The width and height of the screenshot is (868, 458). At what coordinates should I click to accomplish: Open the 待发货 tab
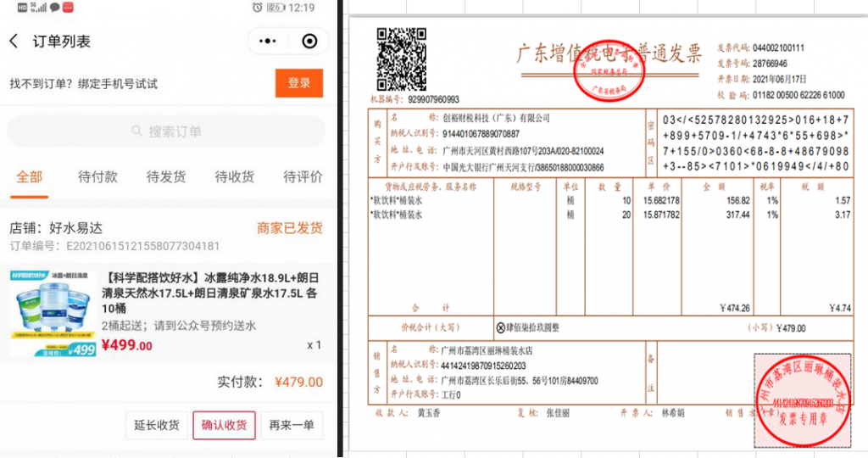(x=166, y=177)
